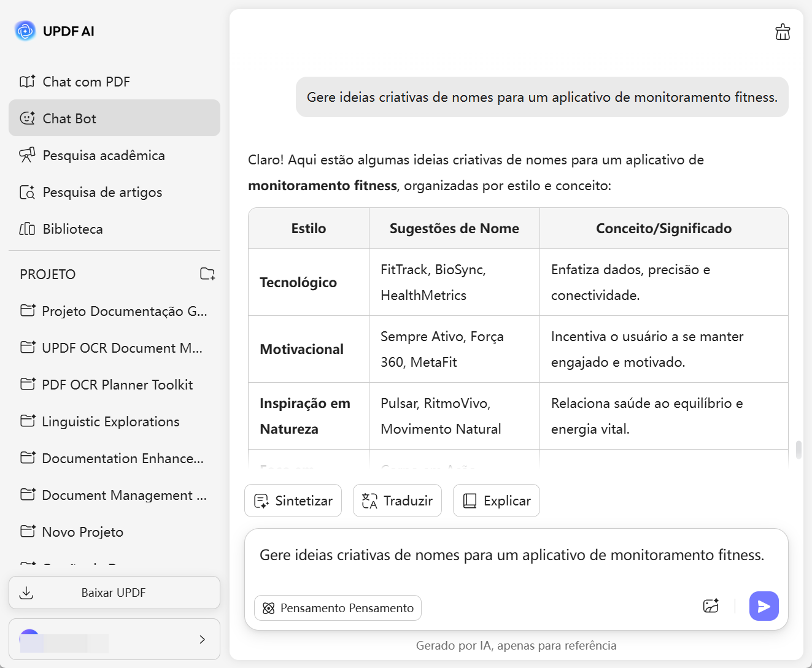
Task: Click Baixar UPDF to download the app
Action: pyautogui.click(x=114, y=593)
